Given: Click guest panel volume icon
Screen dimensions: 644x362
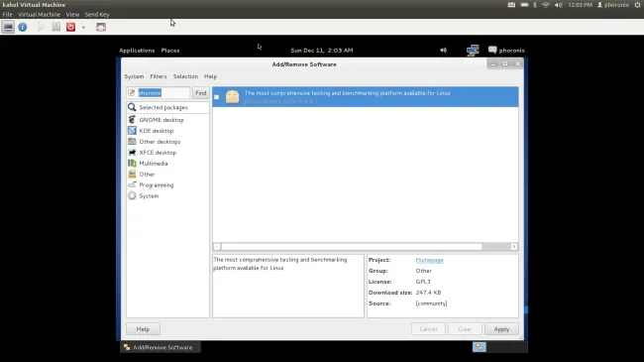Looking at the screenshot, I should [443, 51].
